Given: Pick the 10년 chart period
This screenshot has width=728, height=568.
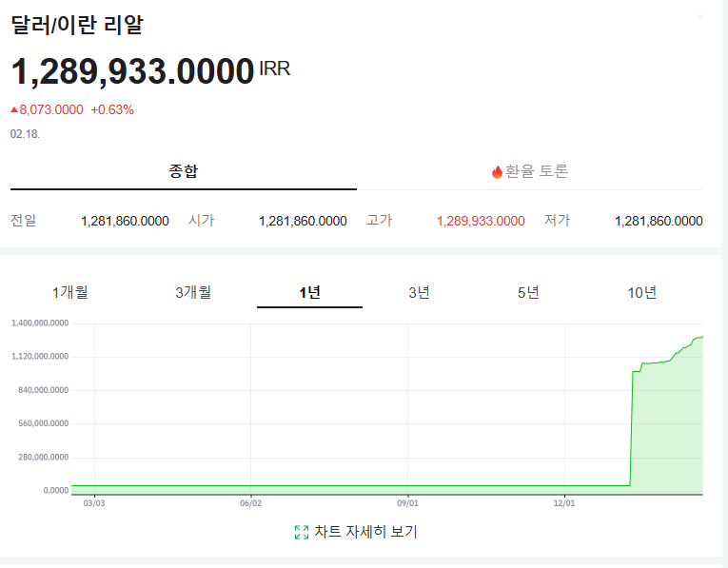Looking at the screenshot, I should pos(642,292).
